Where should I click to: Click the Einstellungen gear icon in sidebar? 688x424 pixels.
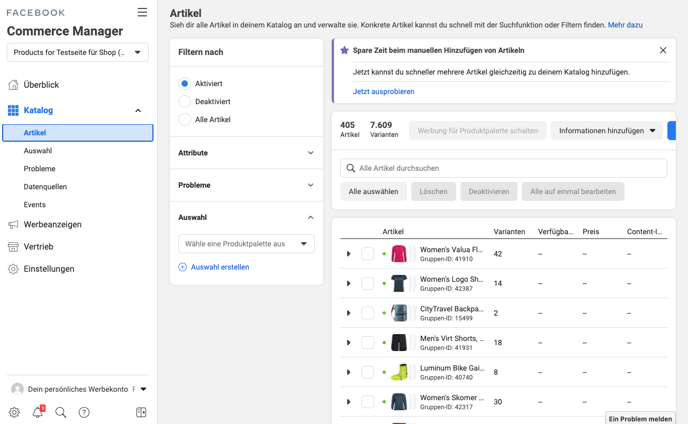click(x=13, y=269)
